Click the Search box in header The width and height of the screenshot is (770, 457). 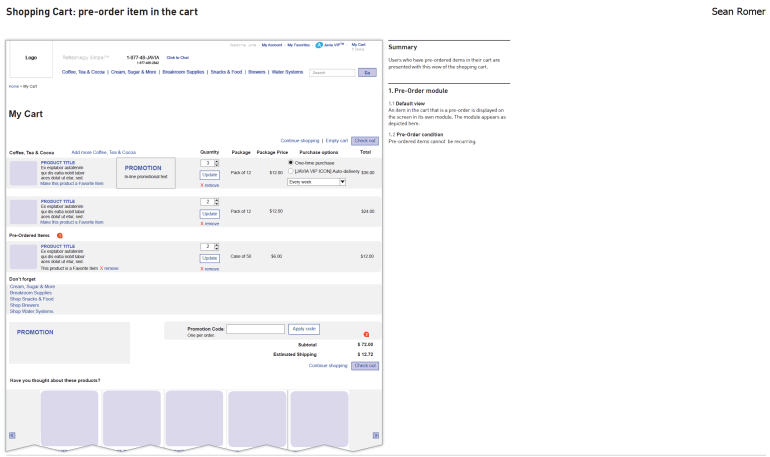(332, 72)
